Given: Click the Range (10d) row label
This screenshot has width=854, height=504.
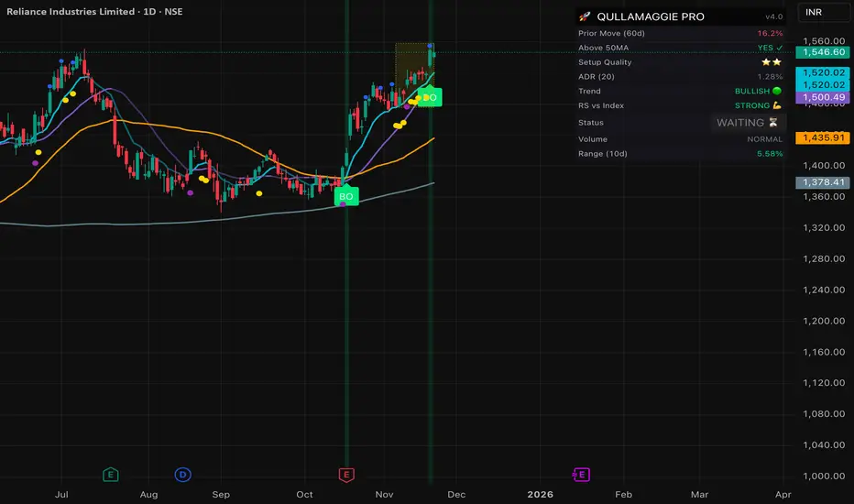Looking at the screenshot, I should [x=603, y=154].
